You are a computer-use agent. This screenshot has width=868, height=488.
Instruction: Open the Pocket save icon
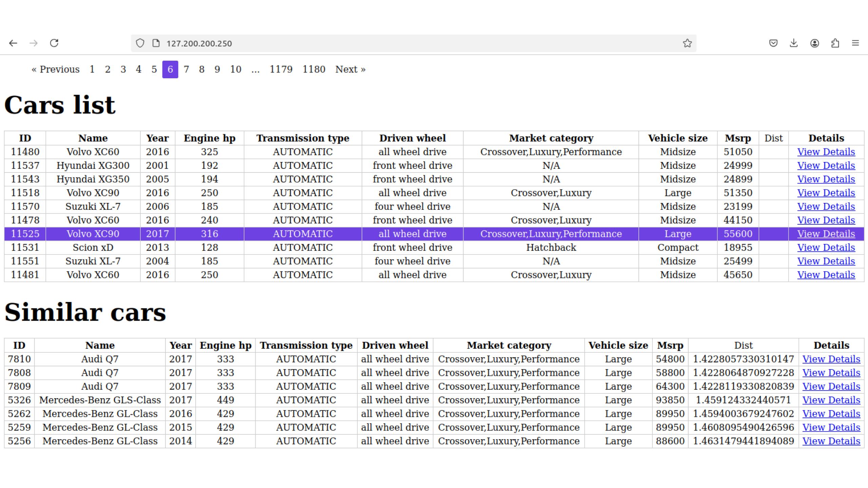click(773, 43)
